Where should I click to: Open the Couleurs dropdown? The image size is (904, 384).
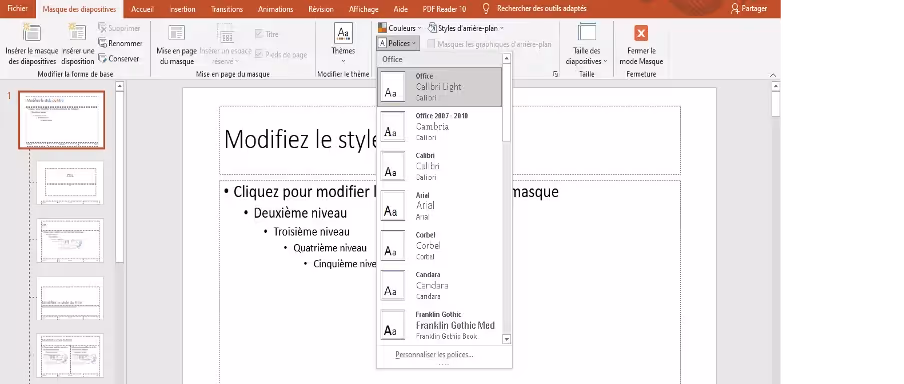(400, 28)
